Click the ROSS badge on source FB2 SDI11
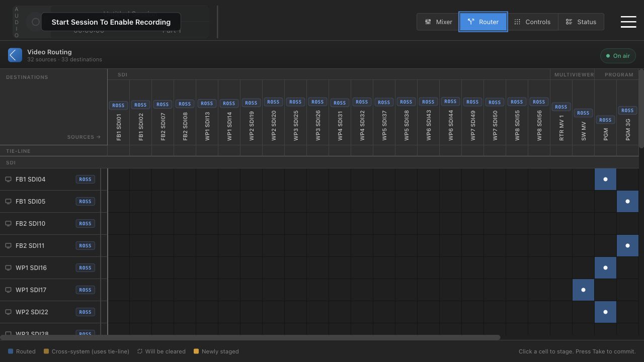Image resolution: width=644 pixels, height=362 pixels. tap(85, 246)
